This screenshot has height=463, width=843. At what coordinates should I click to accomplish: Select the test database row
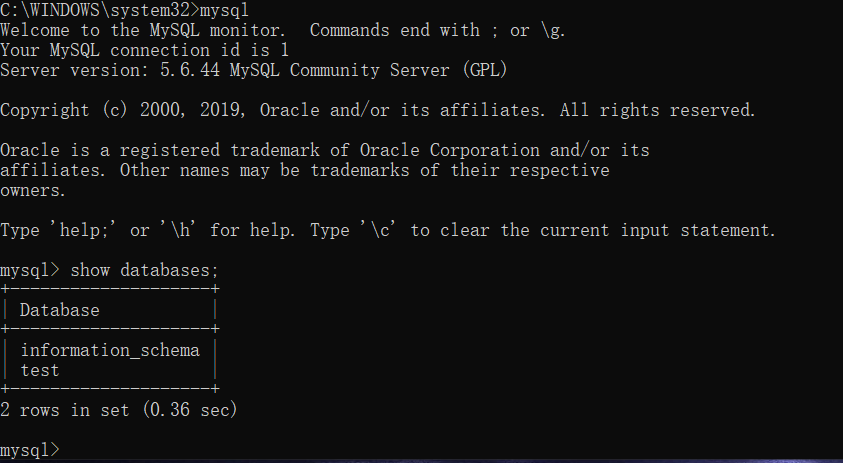pos(39,370)
